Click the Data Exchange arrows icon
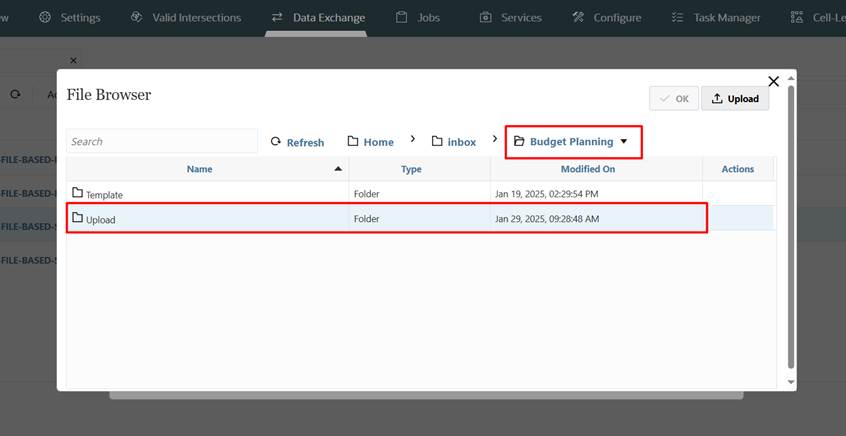 (277, 17)
